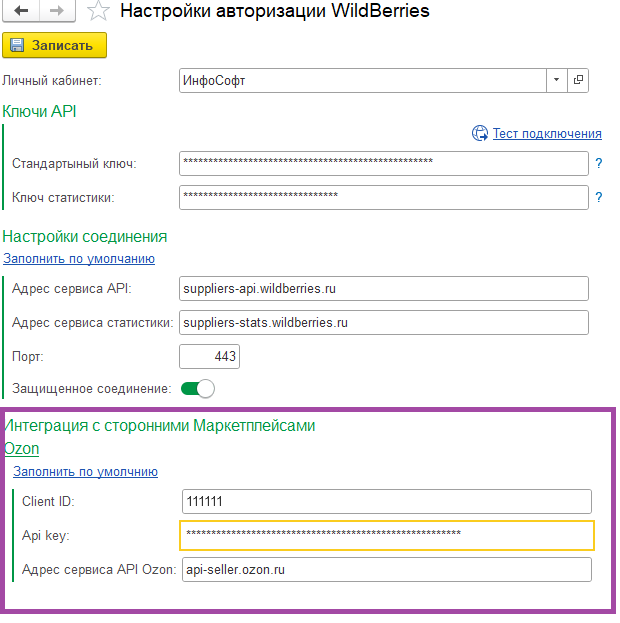Click the Записать save button
The image size is (620, 623).
point(54,45)
